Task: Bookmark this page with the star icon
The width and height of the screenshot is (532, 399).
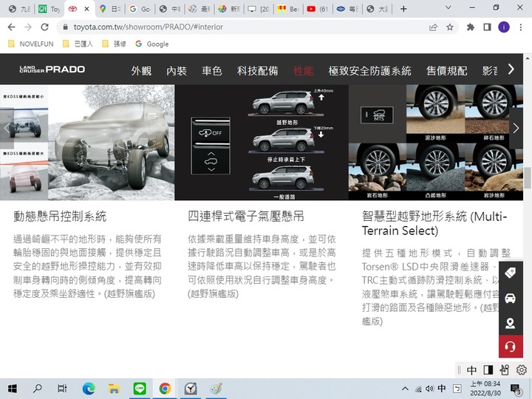Action: click(x=450, y=27)
